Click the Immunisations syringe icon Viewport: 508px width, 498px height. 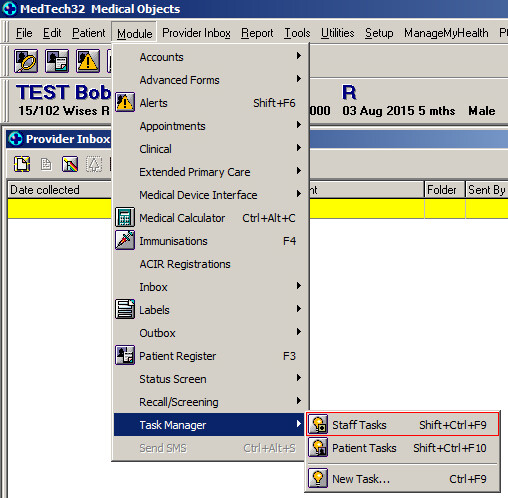pos(125,240)
